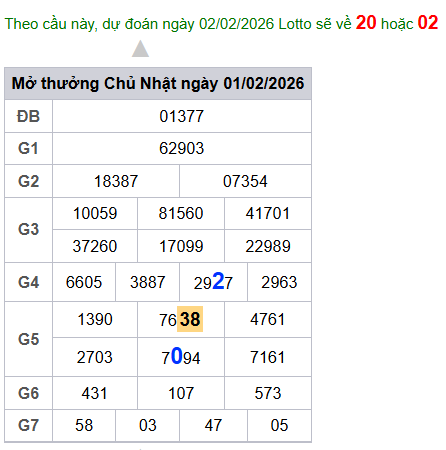This screenshot has width=446, height=450.
Task: Select G6 number 431
Action: pos(95,393)
